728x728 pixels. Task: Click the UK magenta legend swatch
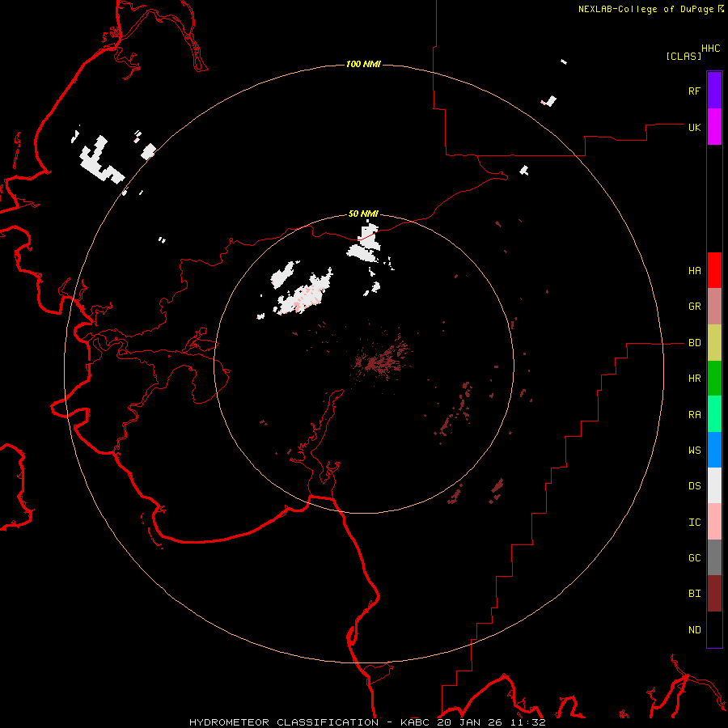point(714,127)
